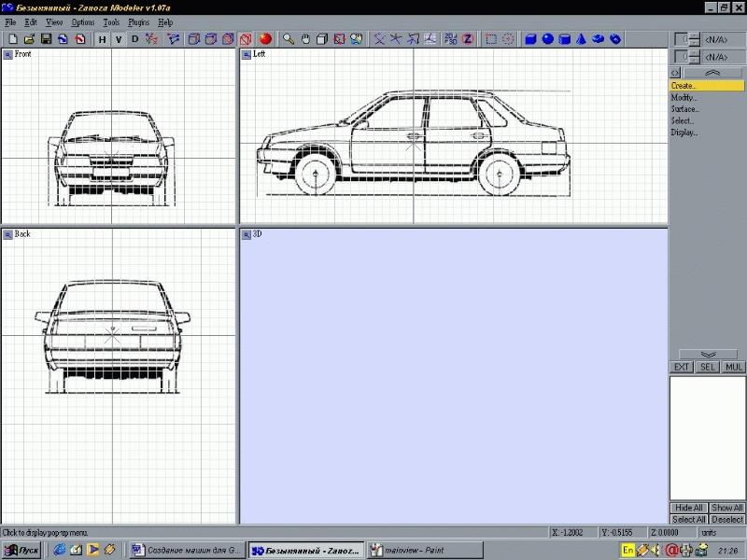Open the Options menu
This screenshot has height=560, width=747.
coord(83,22)
